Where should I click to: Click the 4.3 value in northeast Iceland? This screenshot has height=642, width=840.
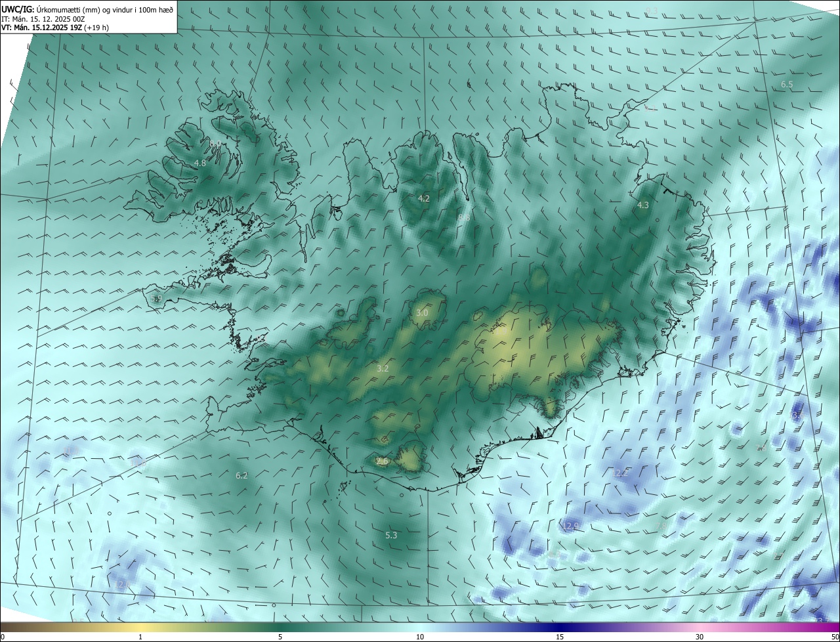point(643,205)
